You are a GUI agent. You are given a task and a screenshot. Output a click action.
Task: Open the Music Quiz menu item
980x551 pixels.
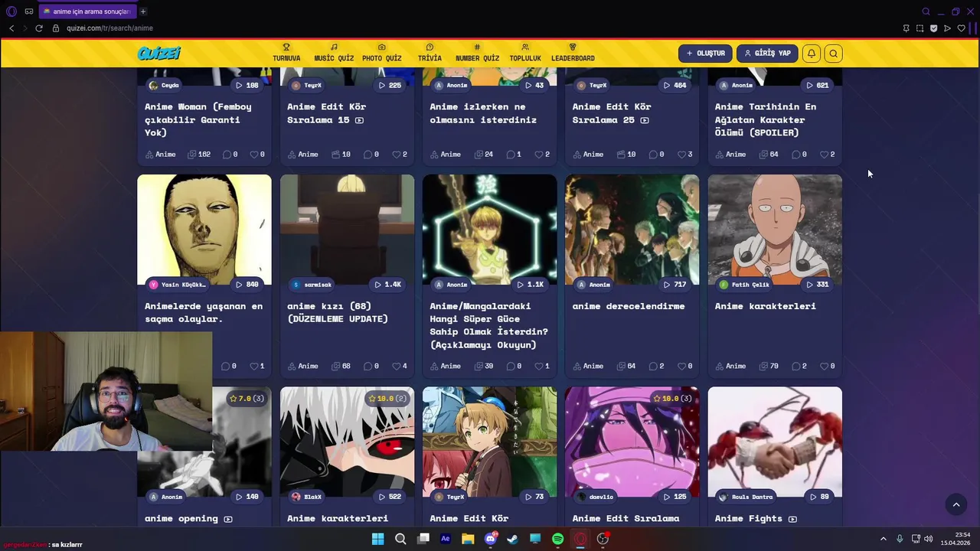coord(334,53)
